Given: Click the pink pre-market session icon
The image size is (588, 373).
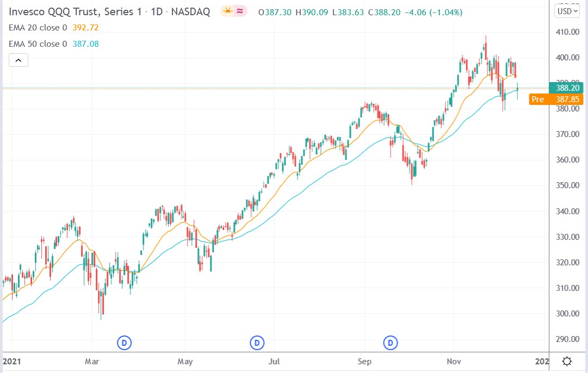Looking at the screenshot, I should tap(241, 11).
